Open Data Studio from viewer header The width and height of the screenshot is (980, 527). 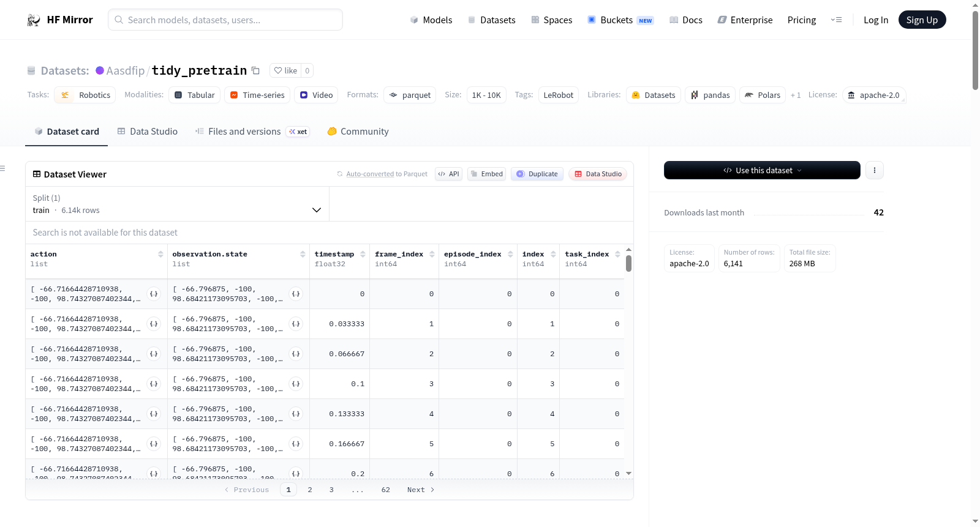click(x=597, y=174)
